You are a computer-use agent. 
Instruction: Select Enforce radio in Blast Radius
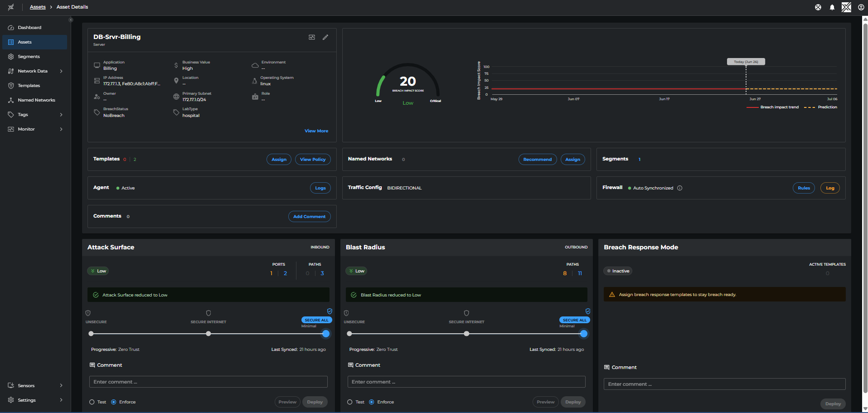(x=372, y=402)
